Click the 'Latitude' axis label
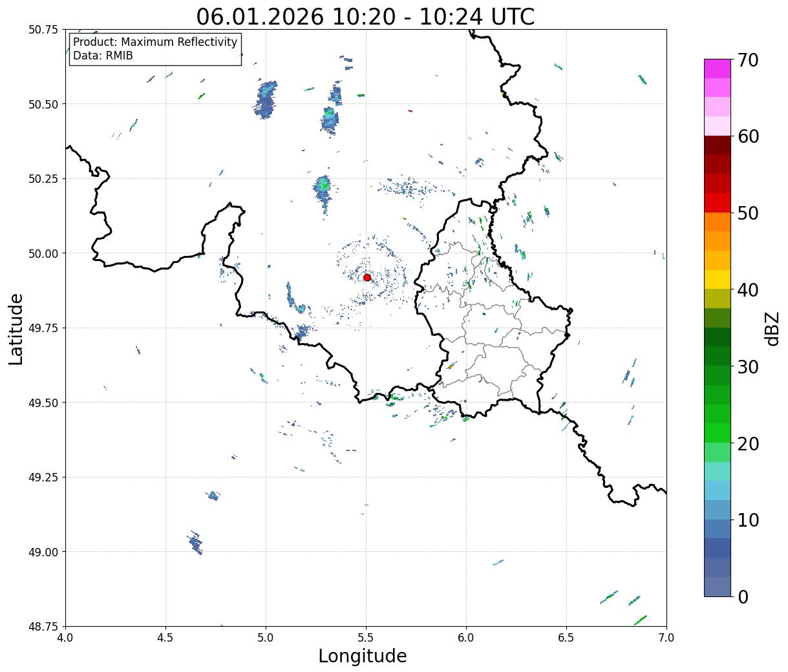Image resolution: width=788 pixels, height=672 pixels. (16, 329)
